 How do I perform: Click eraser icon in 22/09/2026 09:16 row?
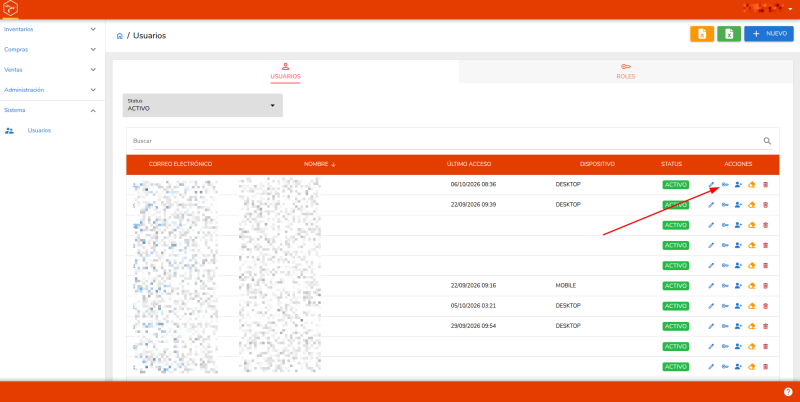tap(752, 286)
